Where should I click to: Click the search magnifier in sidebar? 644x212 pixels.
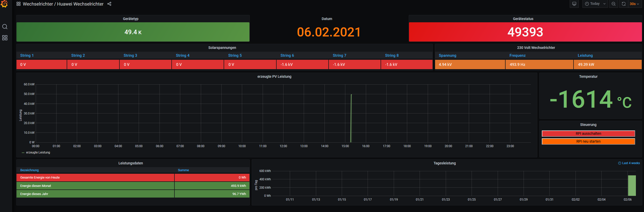(5, 27)
